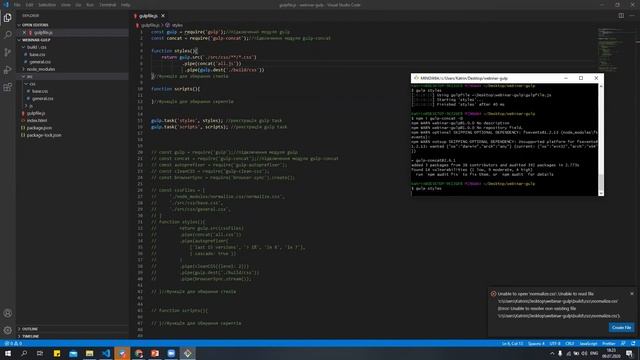Open the Explorer view in activity bar
The height and width of the screenshot is (360, 640).
click(7, 18)
